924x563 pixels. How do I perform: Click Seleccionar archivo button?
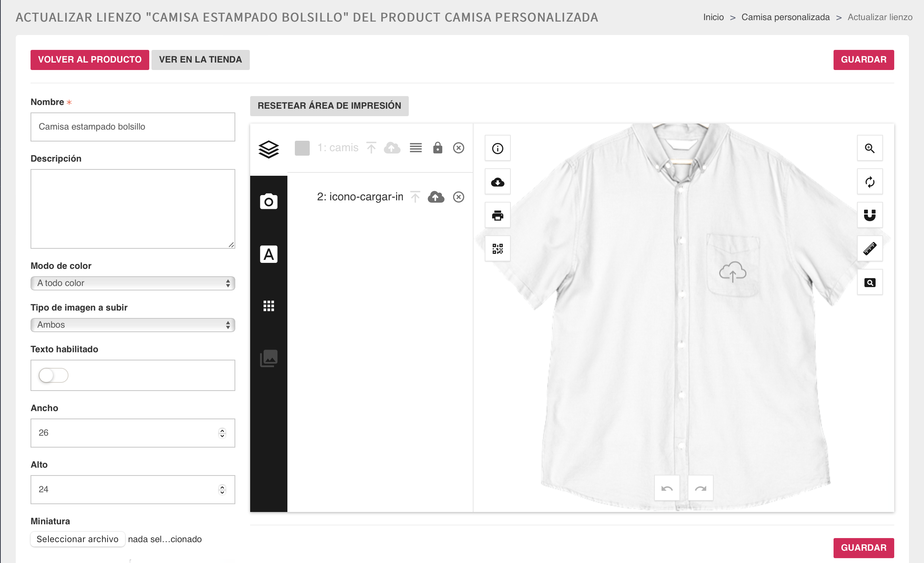pyautogui.click(x=78, y=540)
